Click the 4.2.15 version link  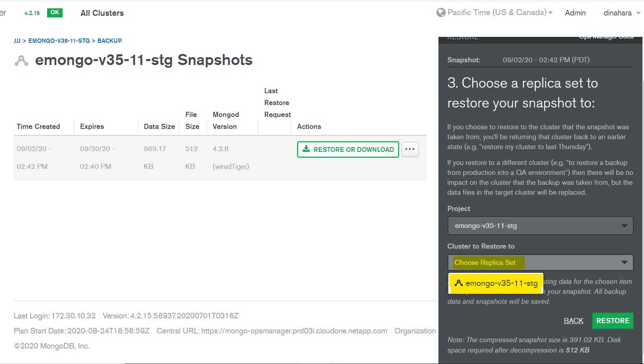coord(32,13)
